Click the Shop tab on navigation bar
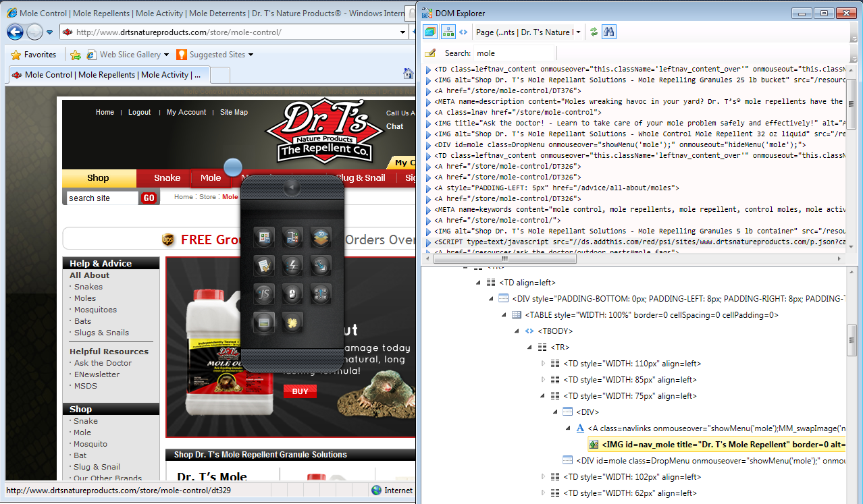Screen dimensions: 863x504 click(x=98, y=178)
